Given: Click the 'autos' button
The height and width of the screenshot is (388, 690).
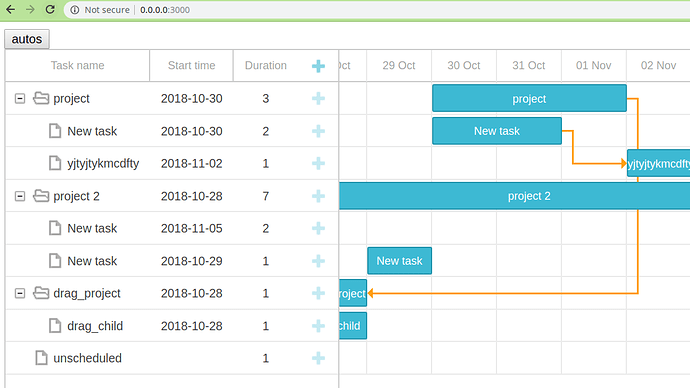Looking at the screenshot, I should pyautogui.click(x=27, y=39).
